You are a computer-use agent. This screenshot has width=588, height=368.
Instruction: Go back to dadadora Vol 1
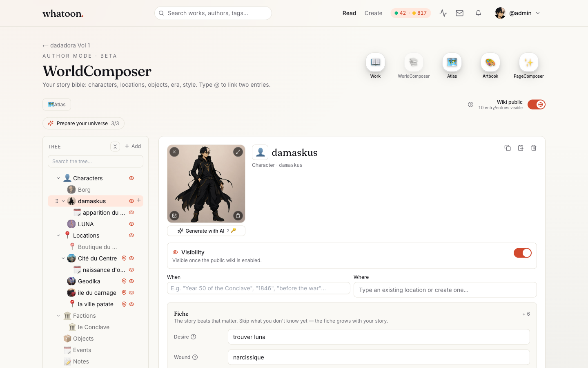click(66, 45)
